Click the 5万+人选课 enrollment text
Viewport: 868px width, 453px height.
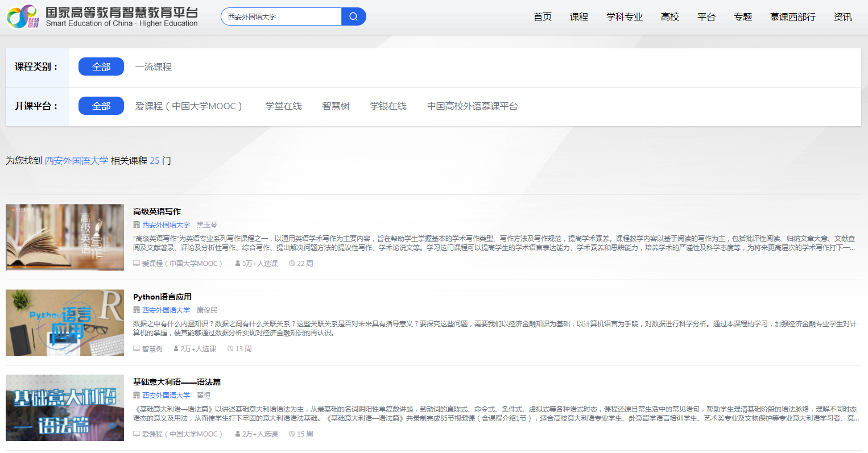coord(260,264)
